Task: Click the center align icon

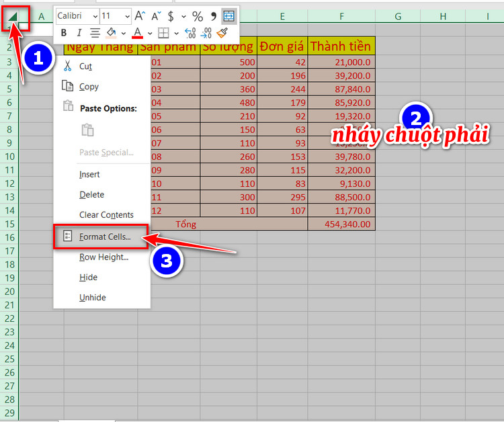Action: [95, 33]
